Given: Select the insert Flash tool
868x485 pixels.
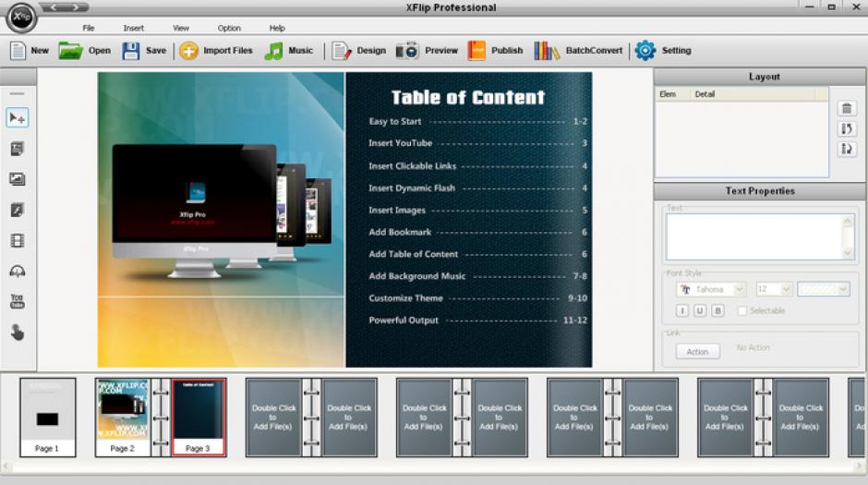Looking at the screenshot, I should point(18,210).
